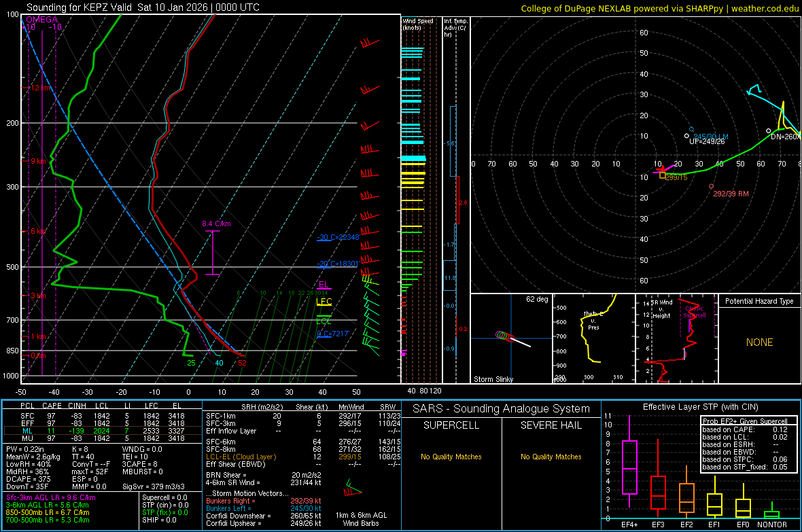Click No Quality Matches under SEVERE HAIL
This screenshot has height=532, width=802.
(x=551, y=457)
